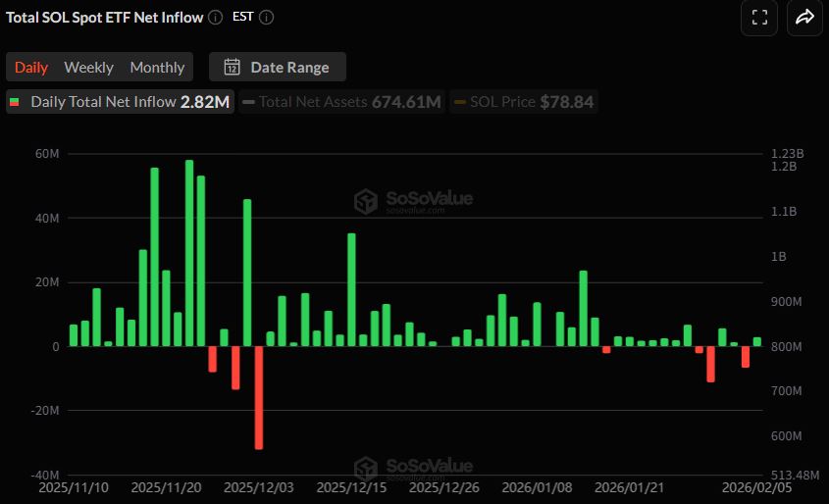The height and width of the screenshot is (504, 829).
Task: Click the red-green Daily Net Inflow legend icon
Action: (16, 102)
